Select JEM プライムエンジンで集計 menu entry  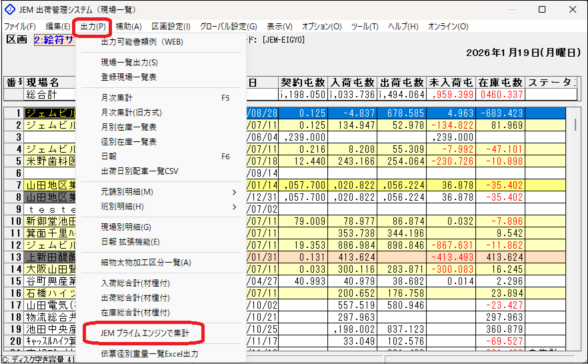pyautogui.click(x=143, y=333)
